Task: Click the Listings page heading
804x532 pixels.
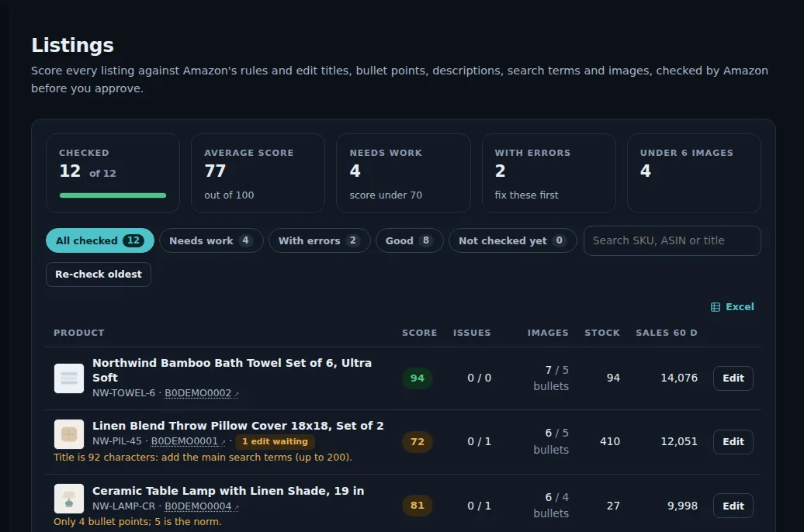Action: [72, 45]
